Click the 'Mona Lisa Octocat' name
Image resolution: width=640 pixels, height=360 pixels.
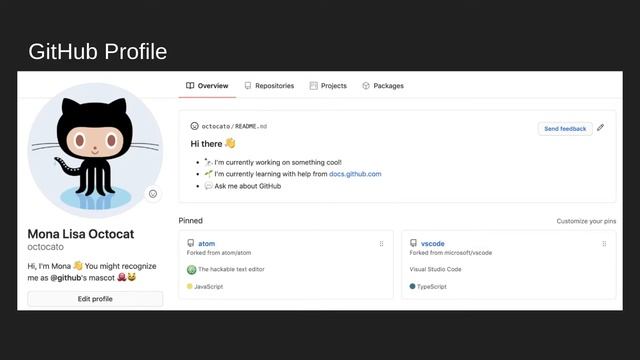coord(81,234)
